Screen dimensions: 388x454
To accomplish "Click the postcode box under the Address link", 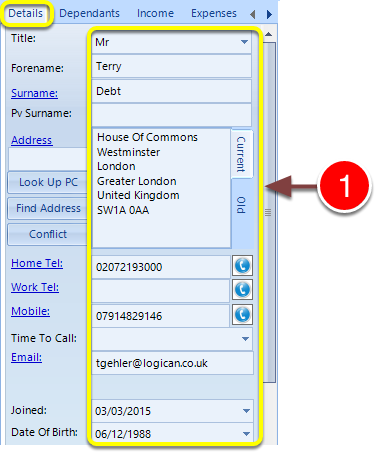I will (48, 159).
